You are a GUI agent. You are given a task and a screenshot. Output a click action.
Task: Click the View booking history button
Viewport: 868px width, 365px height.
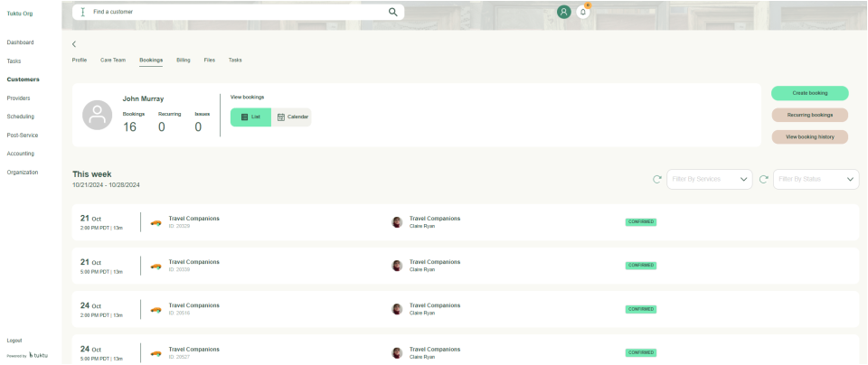(x=809, y=137)
